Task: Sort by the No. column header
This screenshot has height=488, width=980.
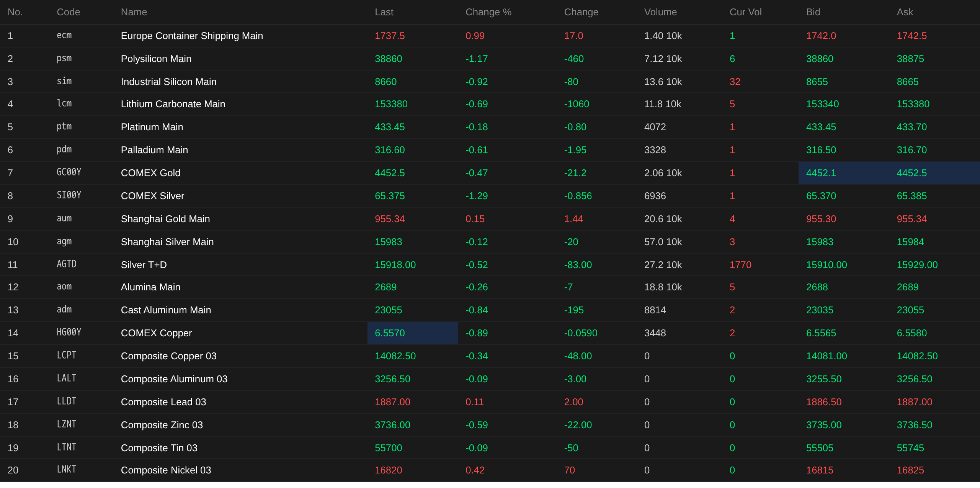Action: 15,12
